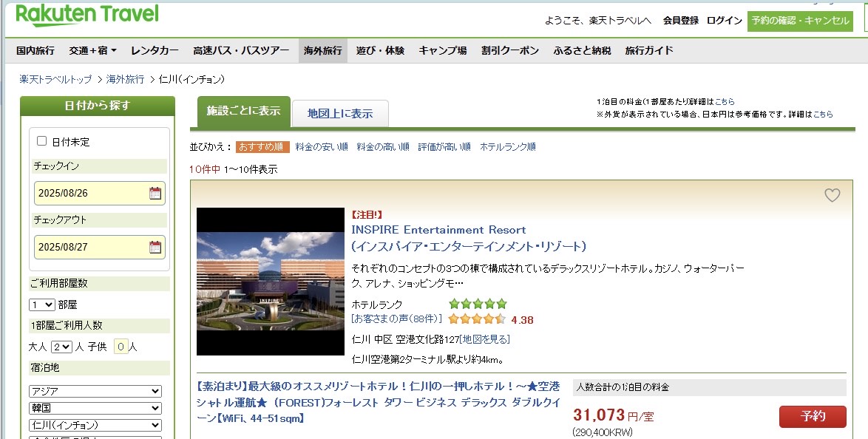868x439 pixels.
Task: Click the 31,073 円/室 price
Action: tap(614, 415)
